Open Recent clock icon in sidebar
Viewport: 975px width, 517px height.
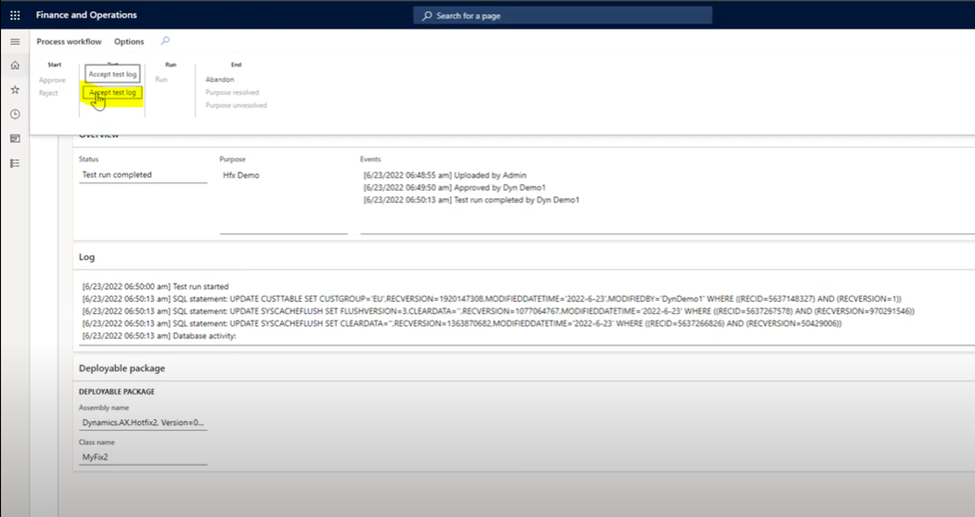pos(15,114)
